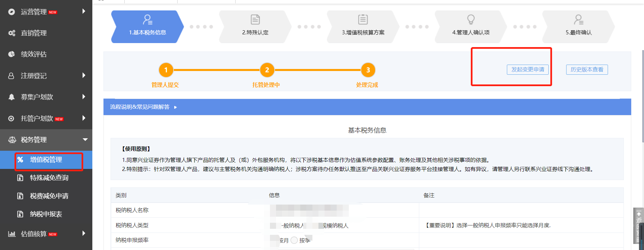Screen dimensions: 644x250
Task: Open 特殊减免查询 submenu item
Action: tap(46, 178)
